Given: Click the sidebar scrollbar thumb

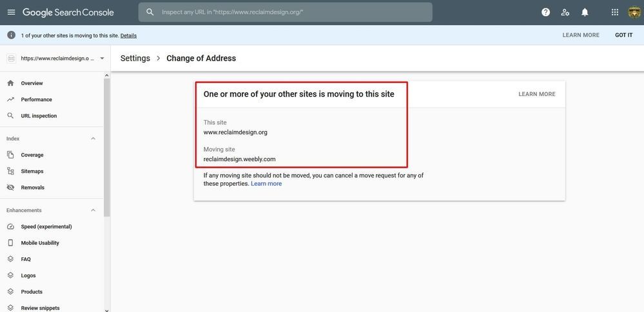Looking at the screenshot, I should click(107, 148).
